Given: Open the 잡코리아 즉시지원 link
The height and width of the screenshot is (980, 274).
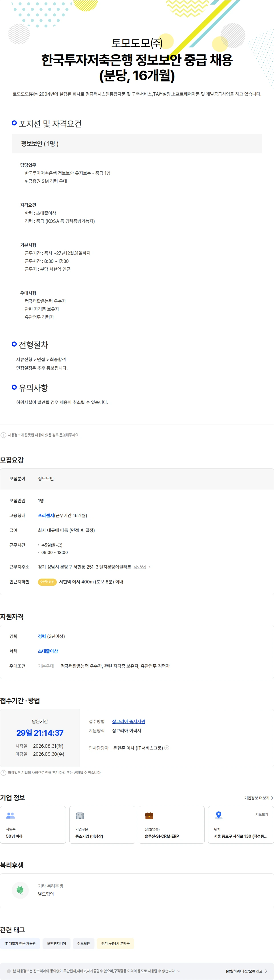Looking at the screenshot, I should pos(128,721).
